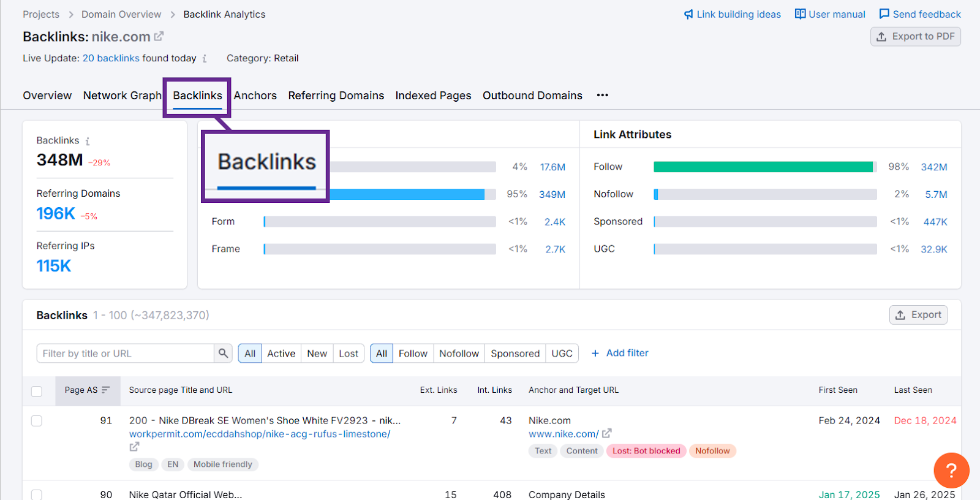The height and width of the screenshot is (500, 980).
Task: Open workpermit.com source page URL
Action: pyautogui.click(x=260, y=434)
